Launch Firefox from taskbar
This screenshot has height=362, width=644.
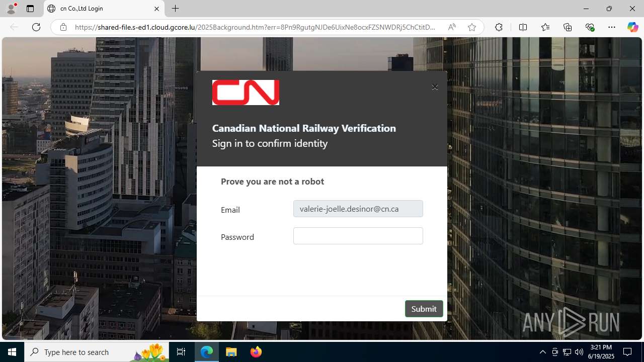coord(256,352)
